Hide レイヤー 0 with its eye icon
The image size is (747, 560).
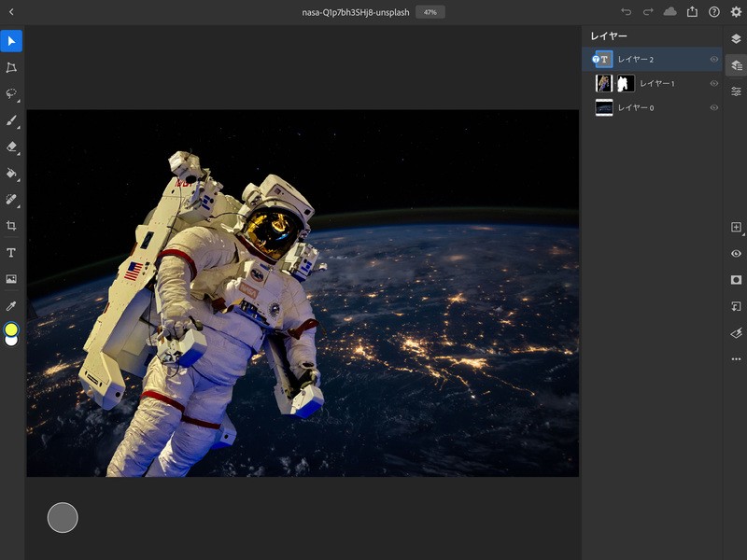(x=713, y=107)
